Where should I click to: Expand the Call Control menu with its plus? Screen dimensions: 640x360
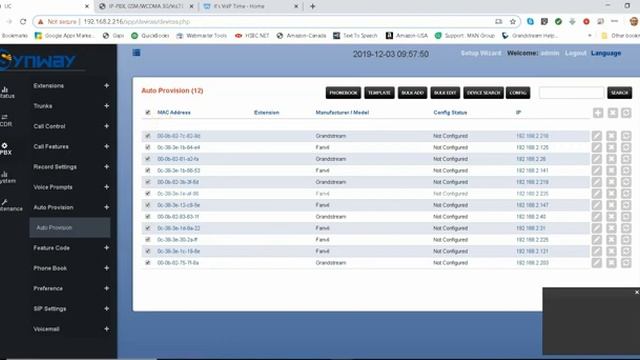[x=107, y=126]
